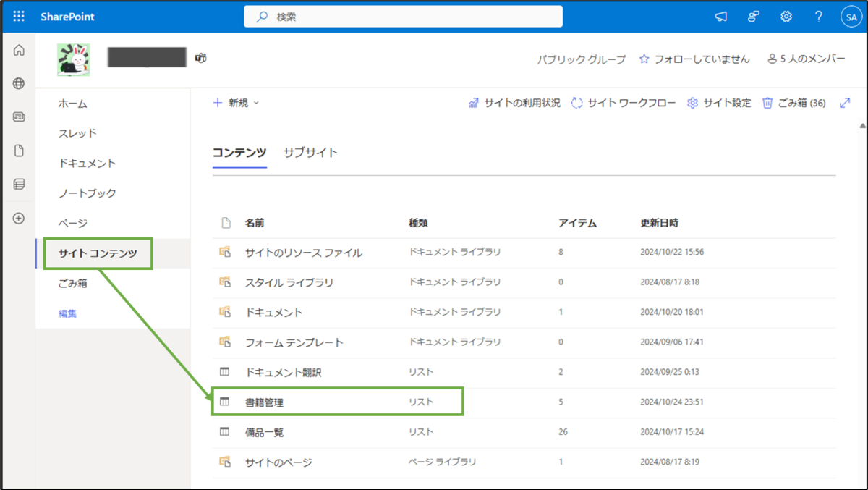Click the list icon for 備品一覧
The image size is (868, 490).
[x=224, y=431]
